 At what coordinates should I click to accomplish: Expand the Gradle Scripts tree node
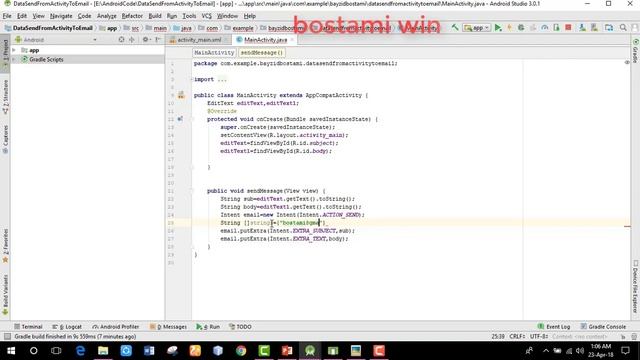click(x=14, y=60)
